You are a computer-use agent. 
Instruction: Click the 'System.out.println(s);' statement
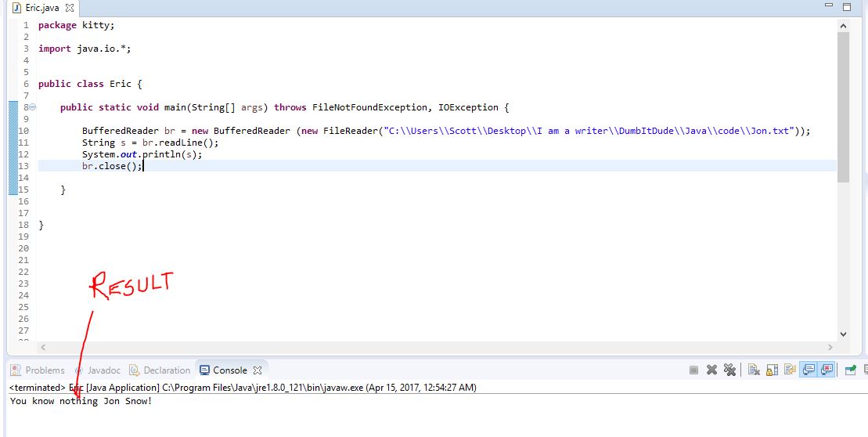tap(142, 154)
